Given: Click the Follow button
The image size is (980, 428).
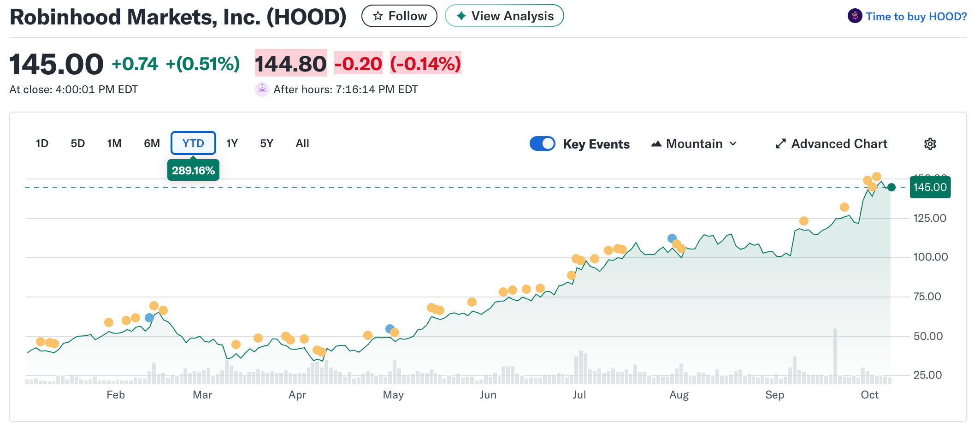Looking at the screenshot, I should 399,16.
